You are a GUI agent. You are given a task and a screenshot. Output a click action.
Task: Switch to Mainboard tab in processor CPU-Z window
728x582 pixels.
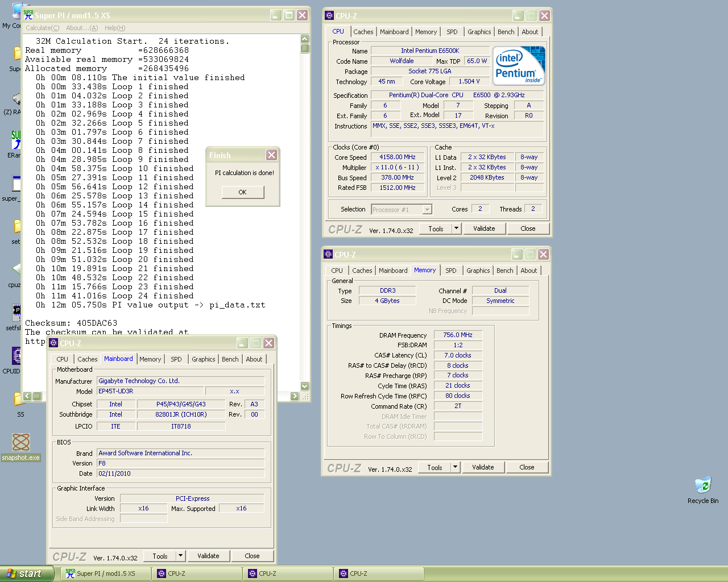(394, 32)
